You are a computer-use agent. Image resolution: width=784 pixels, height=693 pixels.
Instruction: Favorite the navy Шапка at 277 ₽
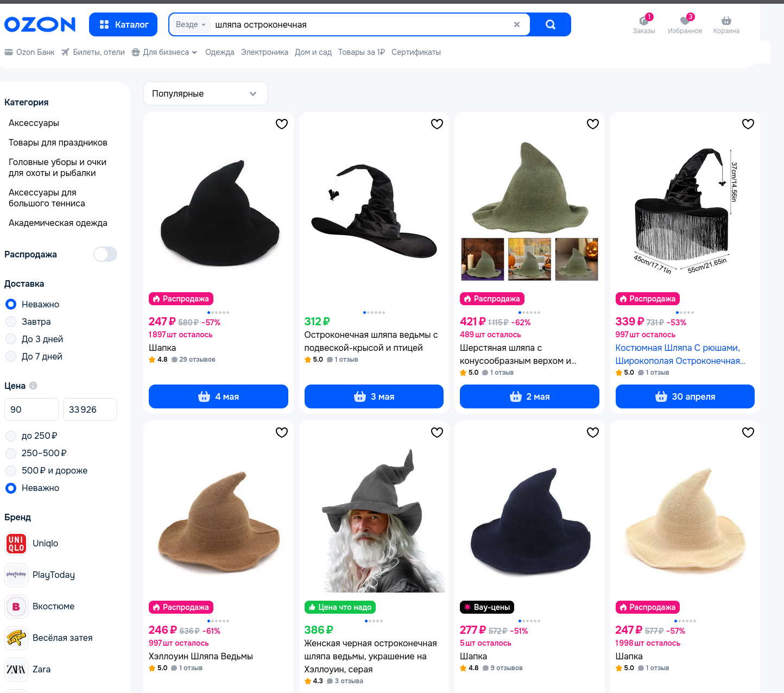coord(593,432)
